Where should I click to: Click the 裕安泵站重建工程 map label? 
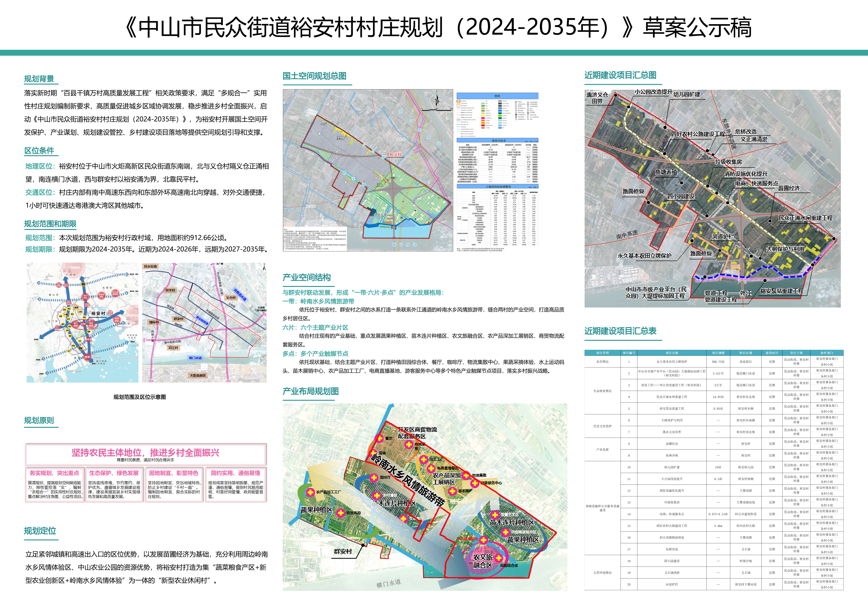[782, 291]
